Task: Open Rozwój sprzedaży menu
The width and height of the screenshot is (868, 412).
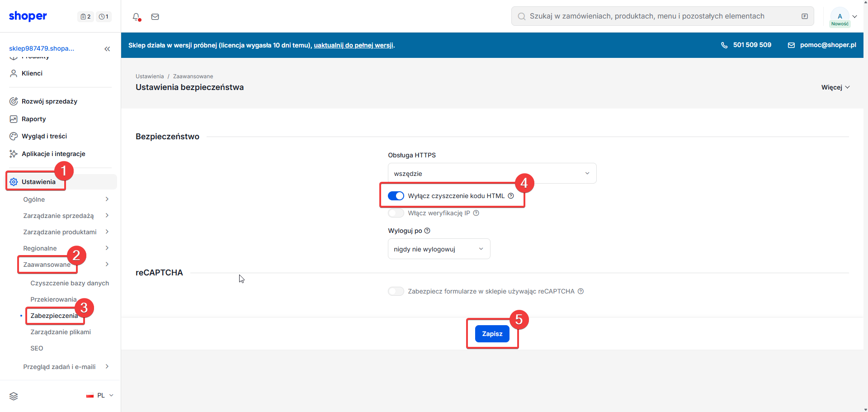Action: click(49, 101)
